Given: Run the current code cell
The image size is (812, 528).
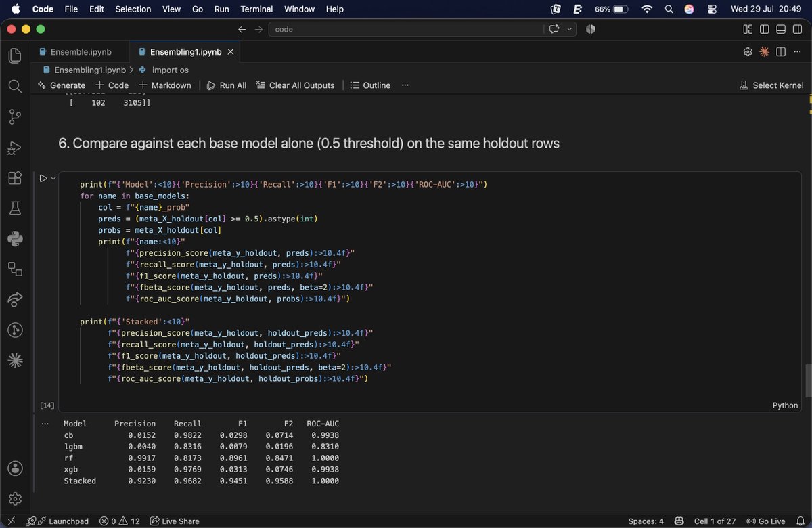Looking at the screenshot, I should (x=43, y=178).
